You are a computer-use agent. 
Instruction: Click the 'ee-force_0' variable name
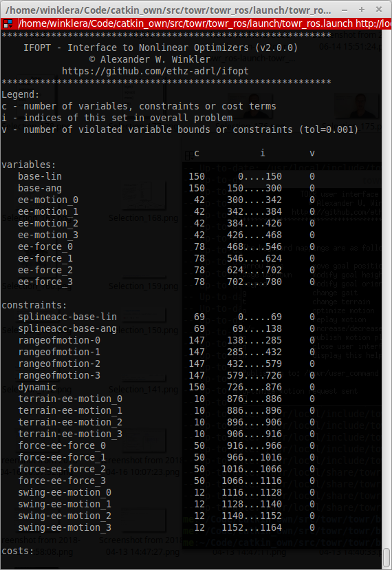point(45,246)
